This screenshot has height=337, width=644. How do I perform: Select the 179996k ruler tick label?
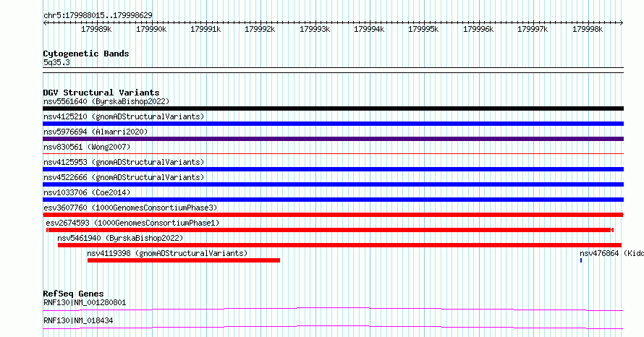click(x=478, y=29)
